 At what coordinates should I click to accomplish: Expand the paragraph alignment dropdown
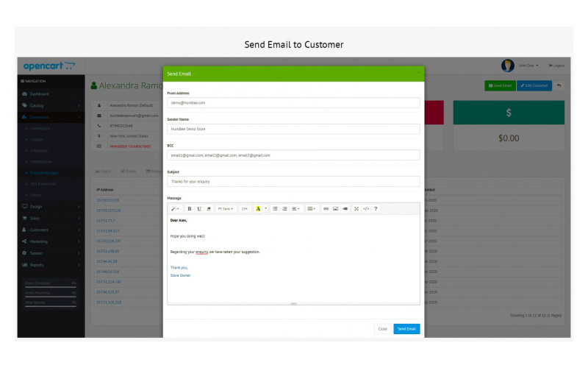coord(295,209)
